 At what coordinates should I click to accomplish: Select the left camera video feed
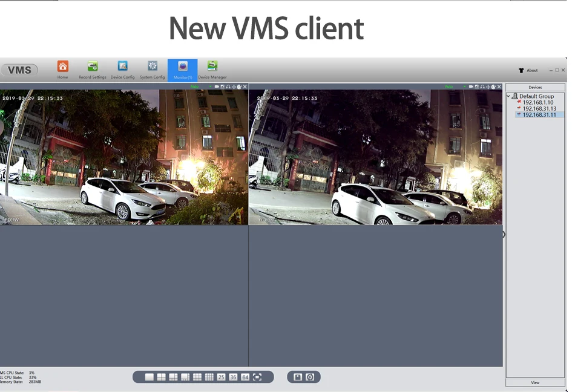(124, 157)
